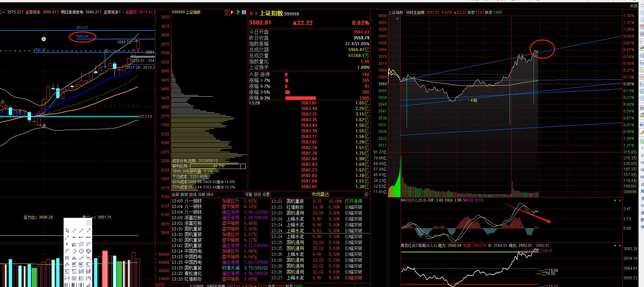Open the green list menu beside 上证指数
This screenshot has width=644, height=287.
click(256, 14)
